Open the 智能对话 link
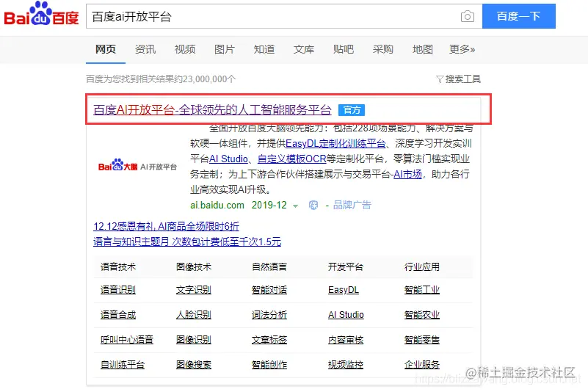The height and width of the screenshot is (392, 588). (x=269, y=289)
